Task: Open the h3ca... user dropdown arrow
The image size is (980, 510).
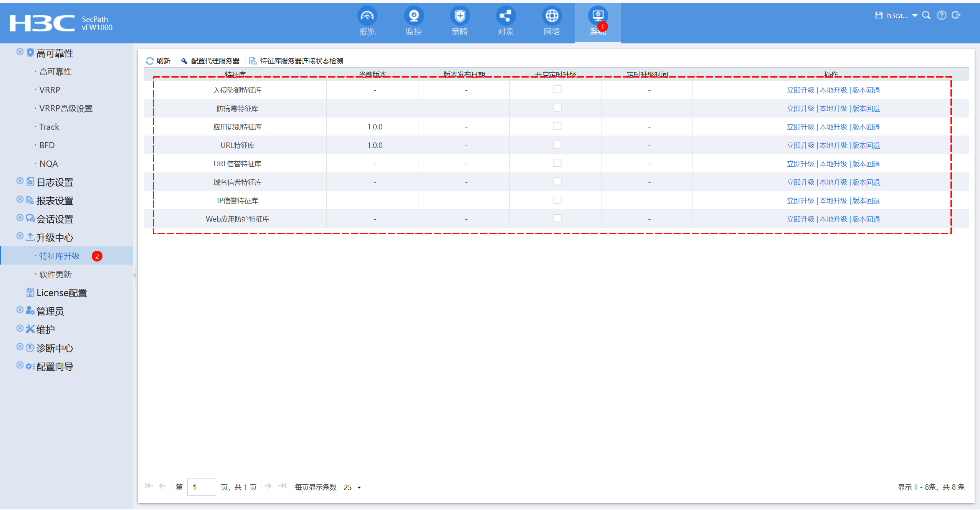Action: pyautogui.click(x=915, y=15)
